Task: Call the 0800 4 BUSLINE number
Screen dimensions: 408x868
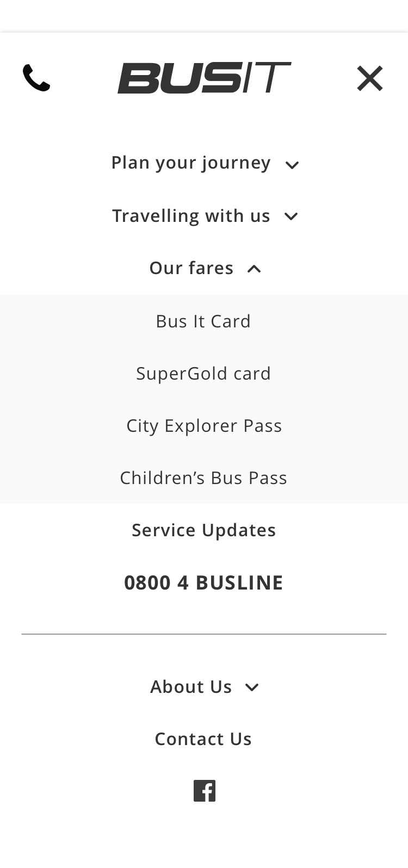Action: click(x=203, y=582)
